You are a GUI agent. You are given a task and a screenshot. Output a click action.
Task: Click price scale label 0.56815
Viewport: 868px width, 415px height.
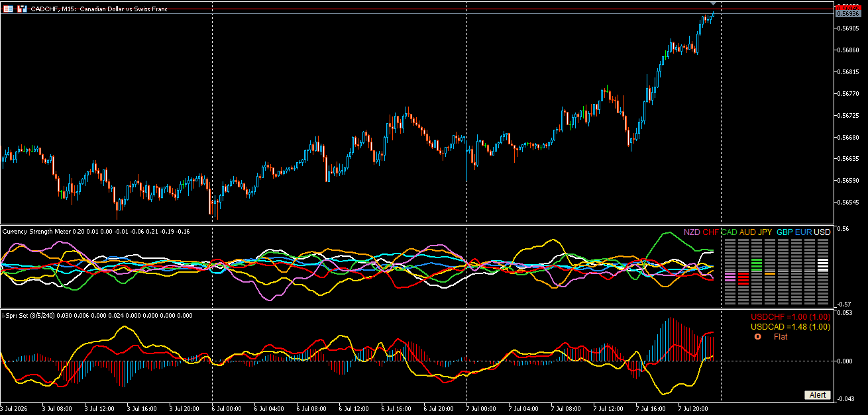coord(847,72)
